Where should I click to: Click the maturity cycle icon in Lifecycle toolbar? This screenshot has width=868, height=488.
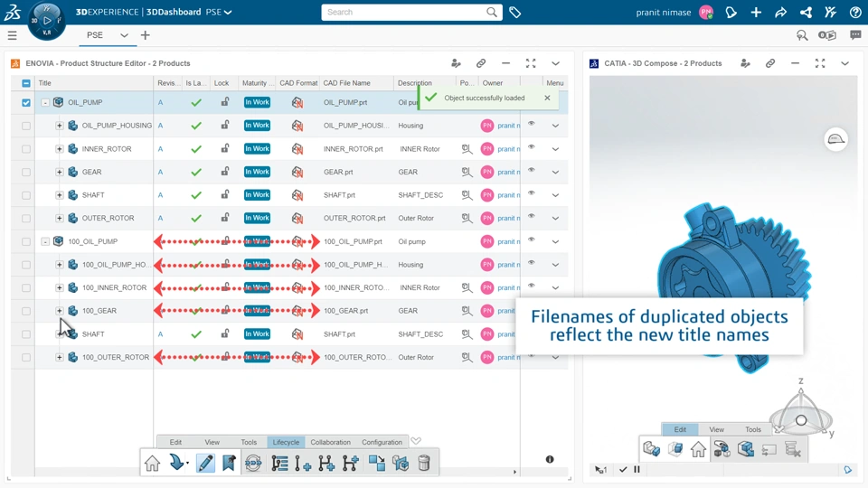coord(253,463)
